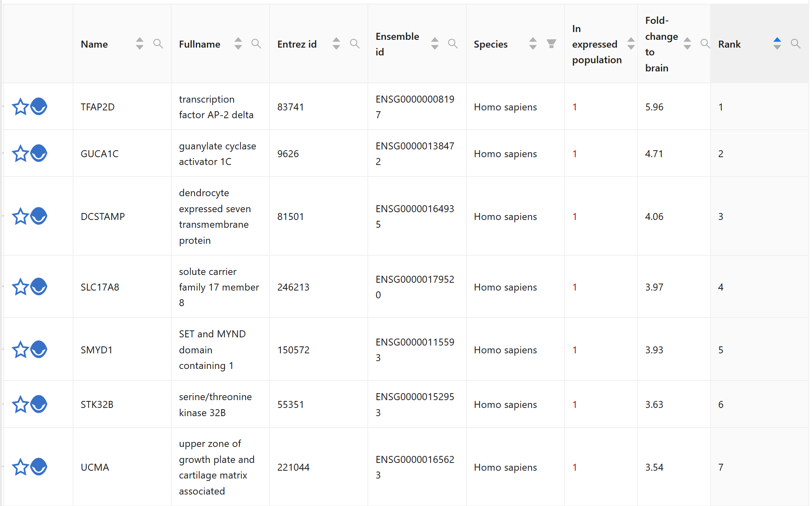Screen dimensions: 812x506
Task: Click the Fullname column header
Action: click(x=200, y=44)
